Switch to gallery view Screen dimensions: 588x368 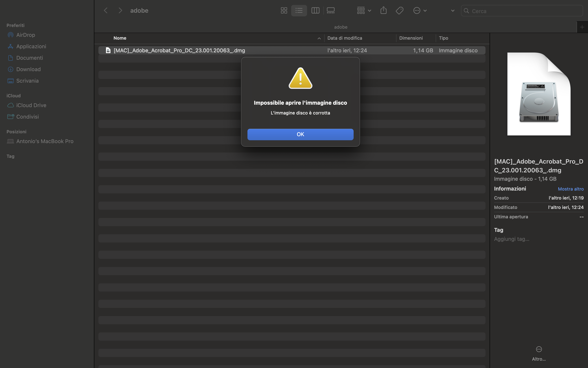coord(331,10)
